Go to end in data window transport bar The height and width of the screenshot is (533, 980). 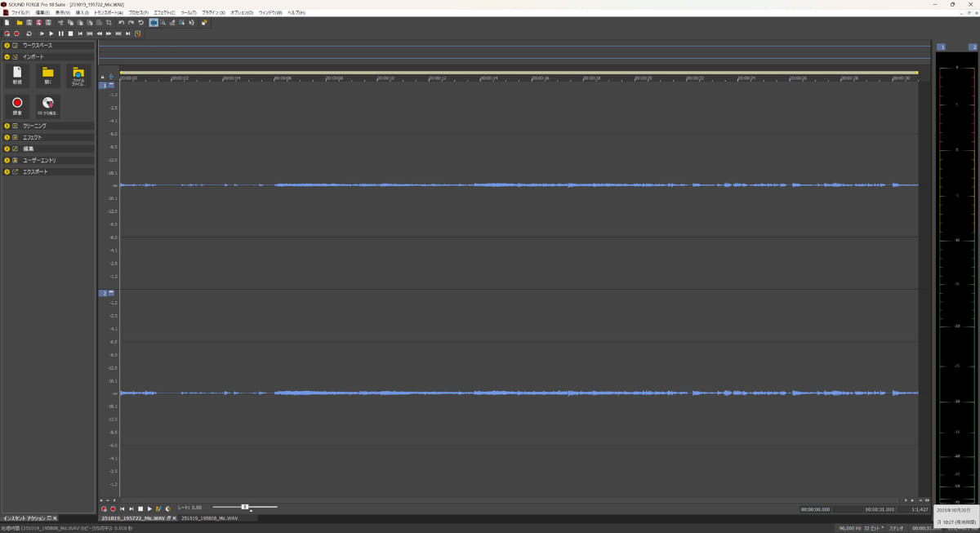131,509
